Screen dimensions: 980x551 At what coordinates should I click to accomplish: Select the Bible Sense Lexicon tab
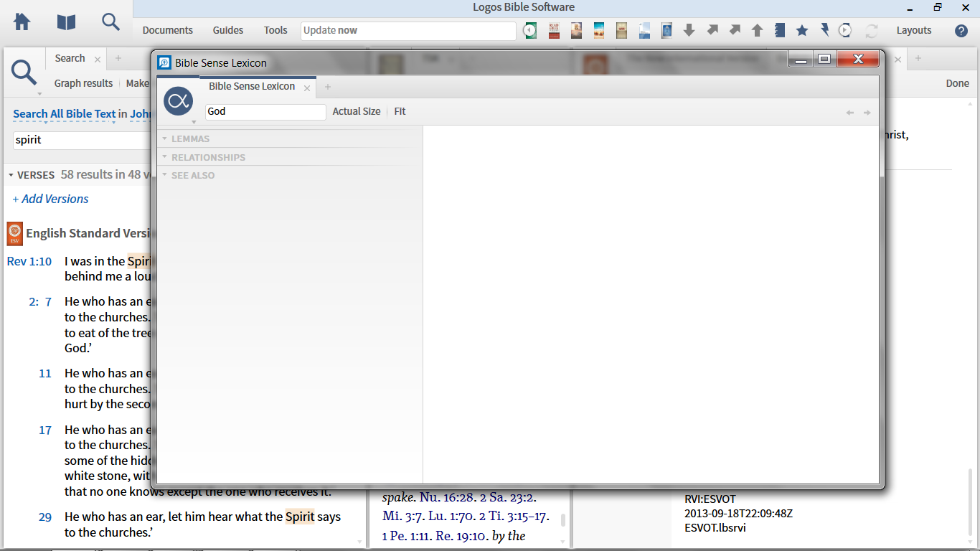(252, 86)
